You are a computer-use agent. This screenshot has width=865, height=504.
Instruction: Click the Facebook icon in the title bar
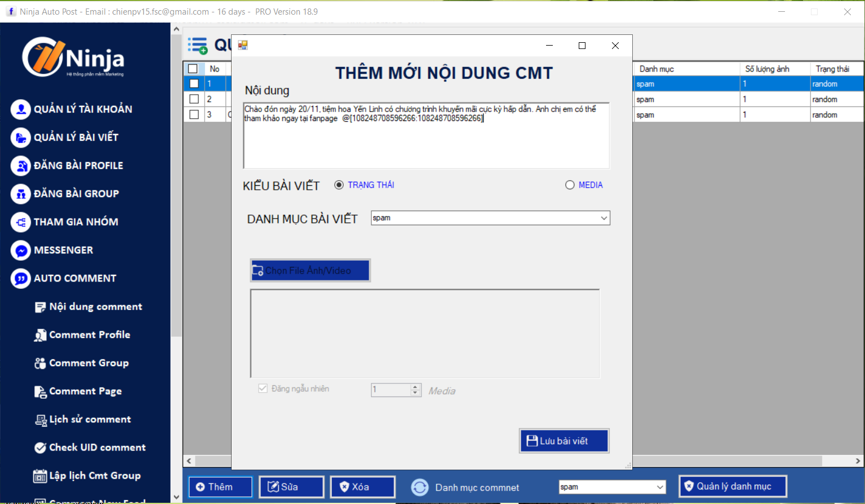[x=11, y=11]
